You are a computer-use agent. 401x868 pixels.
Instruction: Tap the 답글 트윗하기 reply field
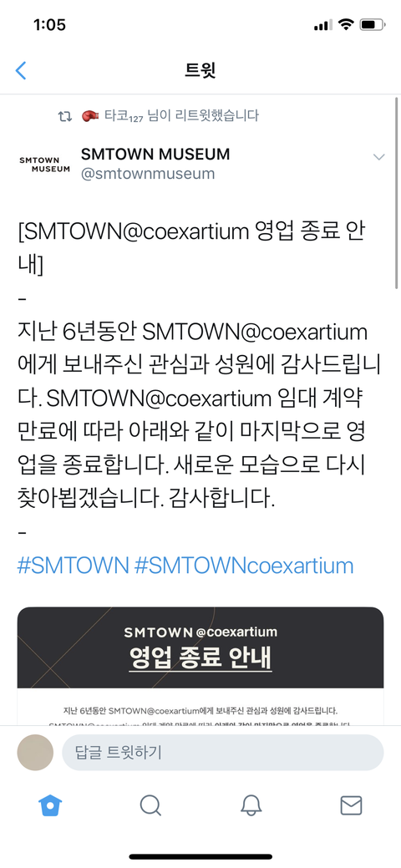[x=223, y=753]
